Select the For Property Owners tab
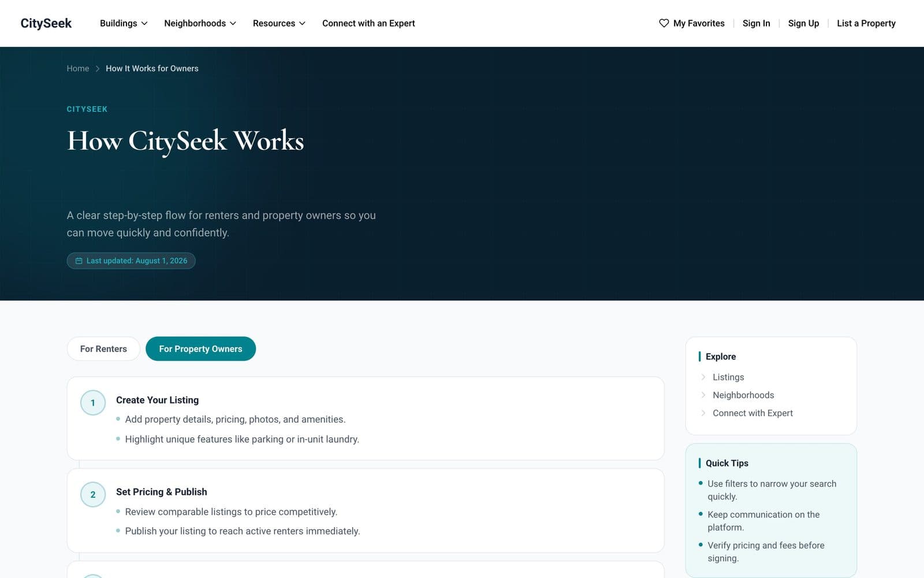924x578 pixels. coord(200,349)
